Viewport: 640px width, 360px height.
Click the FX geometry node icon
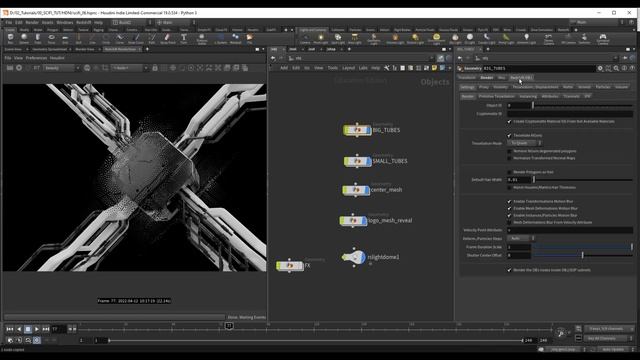click(290, 265)
